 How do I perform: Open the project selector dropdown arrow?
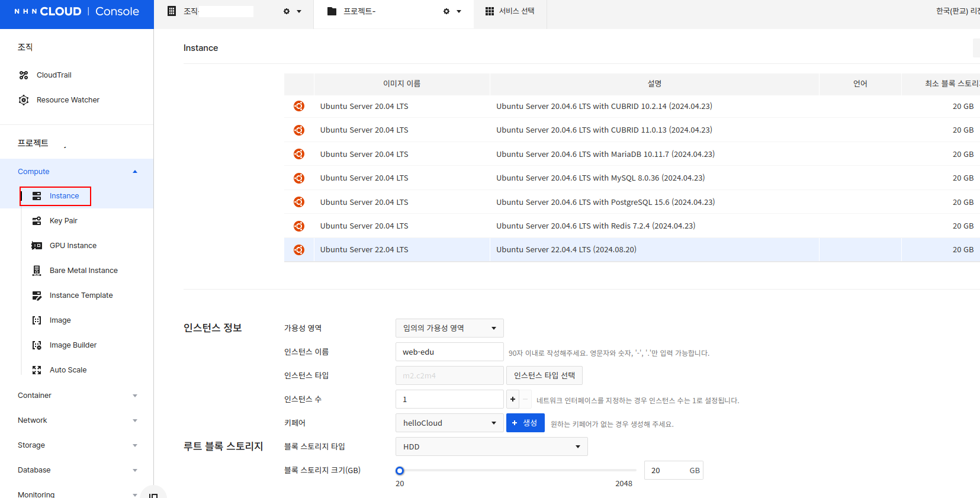459,11
